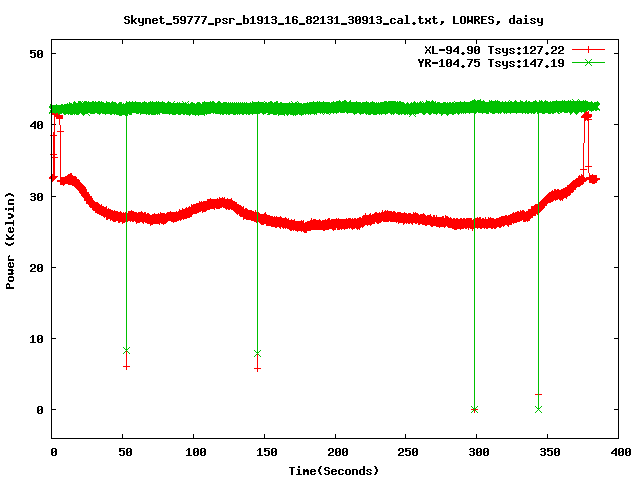The height and width of the screenshot is (480, 640).
Task: Click y-axis tick label 30
Action: 36,197
